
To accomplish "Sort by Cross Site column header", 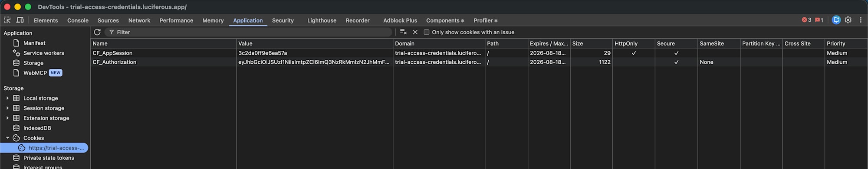I will [x=803, y=43].
